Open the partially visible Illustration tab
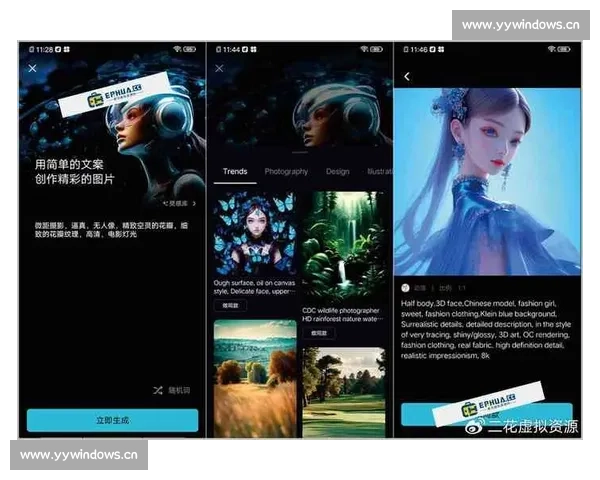Viewport: 600px width, 480px height. [x=380, y=171]
